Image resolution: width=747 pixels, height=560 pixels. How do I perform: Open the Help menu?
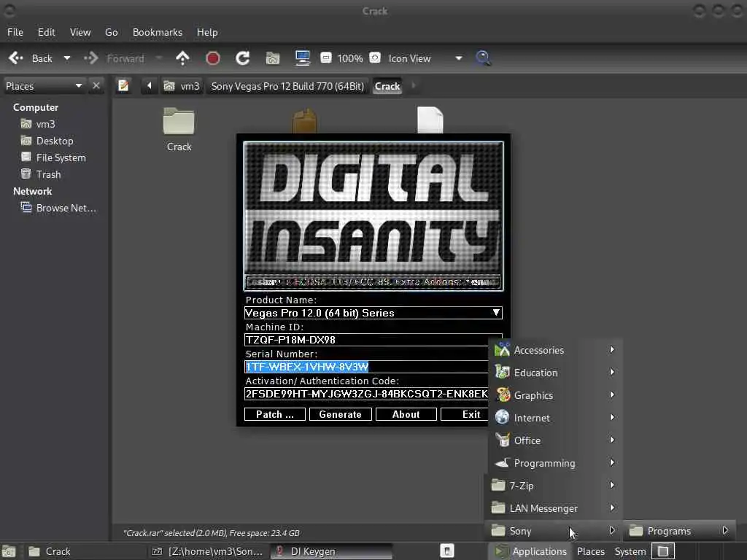207,32
